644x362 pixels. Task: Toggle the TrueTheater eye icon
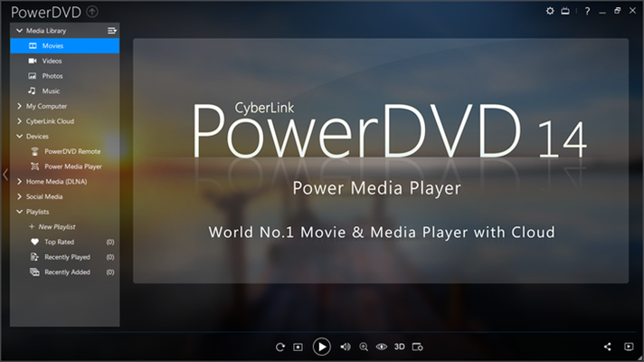(x=382, y=347)
